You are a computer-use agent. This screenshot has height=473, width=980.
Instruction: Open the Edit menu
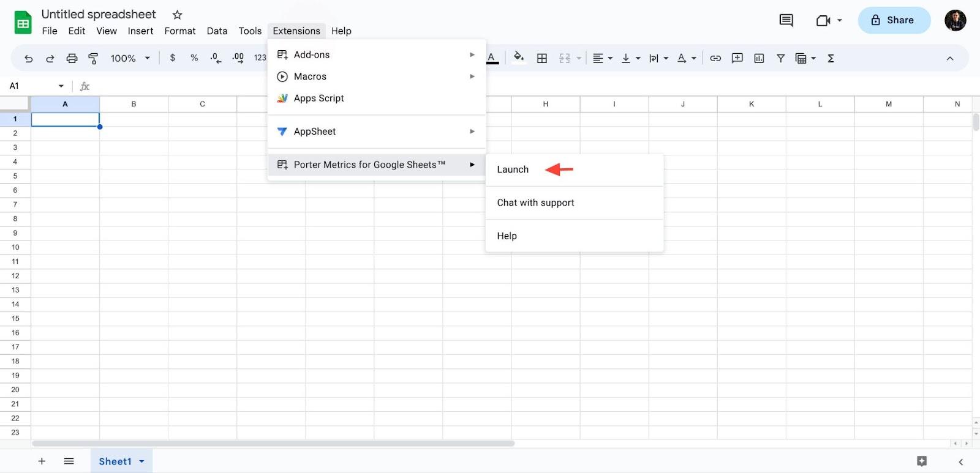pyautogui.click(x=77, y=31)
